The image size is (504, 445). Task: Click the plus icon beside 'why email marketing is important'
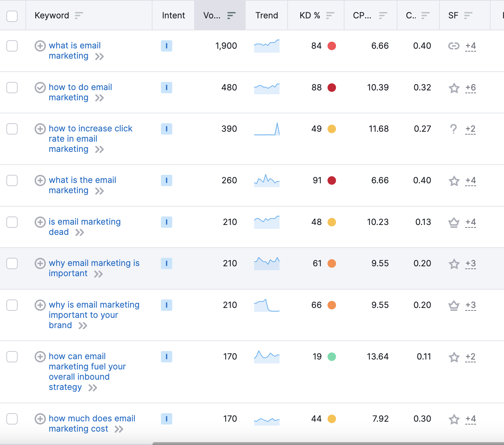40,263
